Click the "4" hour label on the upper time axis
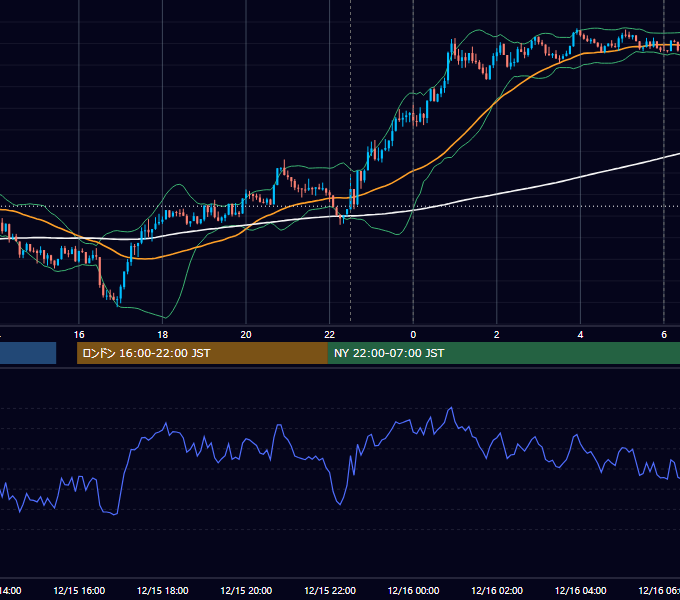 [580, 335]
